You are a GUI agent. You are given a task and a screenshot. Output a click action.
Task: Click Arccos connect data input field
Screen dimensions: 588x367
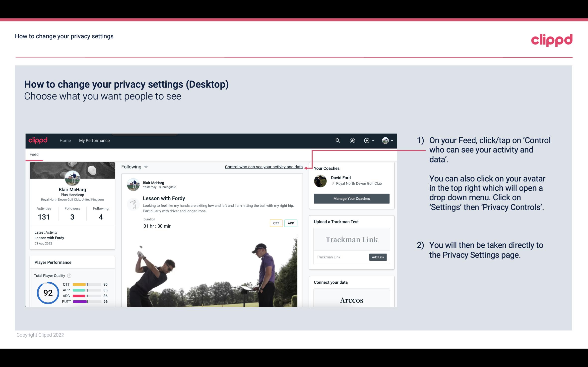point(351,300)
